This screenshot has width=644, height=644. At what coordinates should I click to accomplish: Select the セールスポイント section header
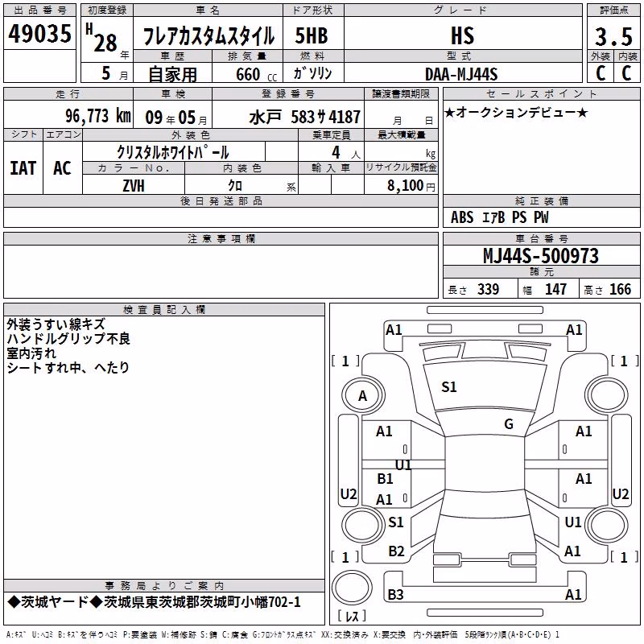541,94
